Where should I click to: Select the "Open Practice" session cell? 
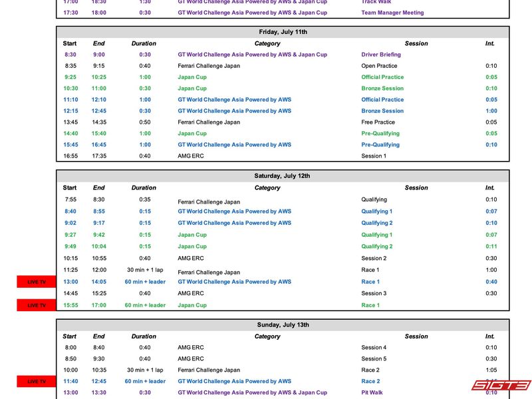[x=379, y=66]
